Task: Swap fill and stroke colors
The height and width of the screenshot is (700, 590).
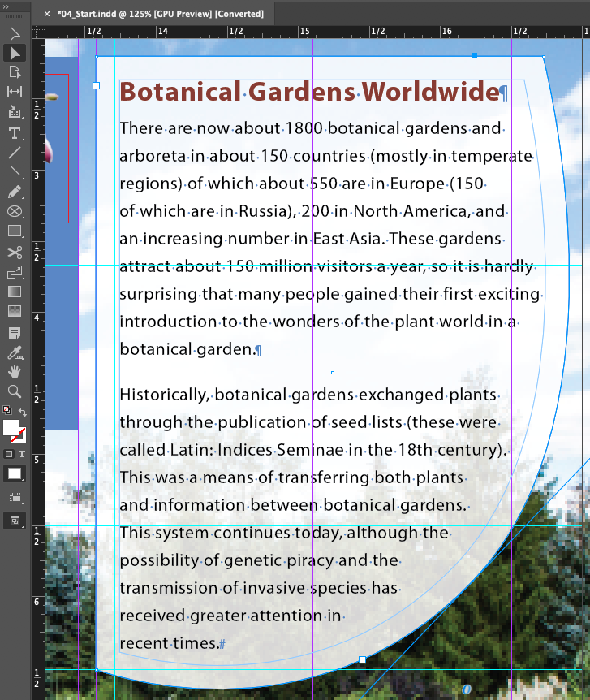Action: click(22, 412)
